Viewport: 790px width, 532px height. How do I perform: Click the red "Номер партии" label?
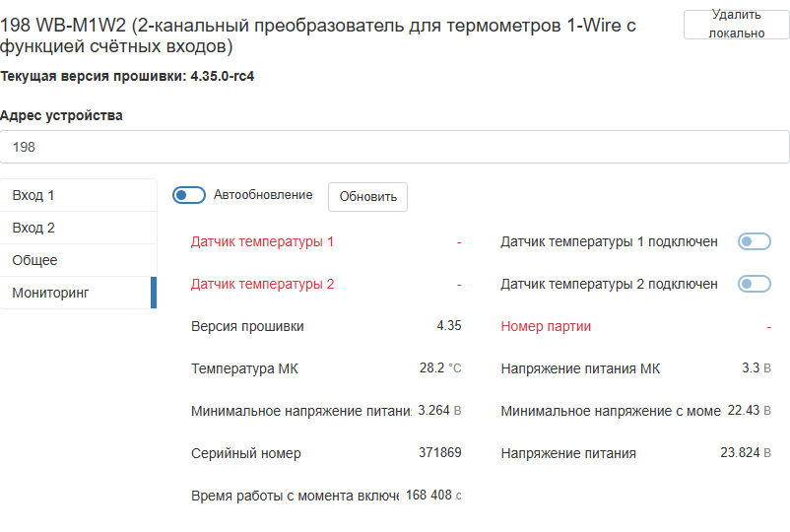point(546,326)
